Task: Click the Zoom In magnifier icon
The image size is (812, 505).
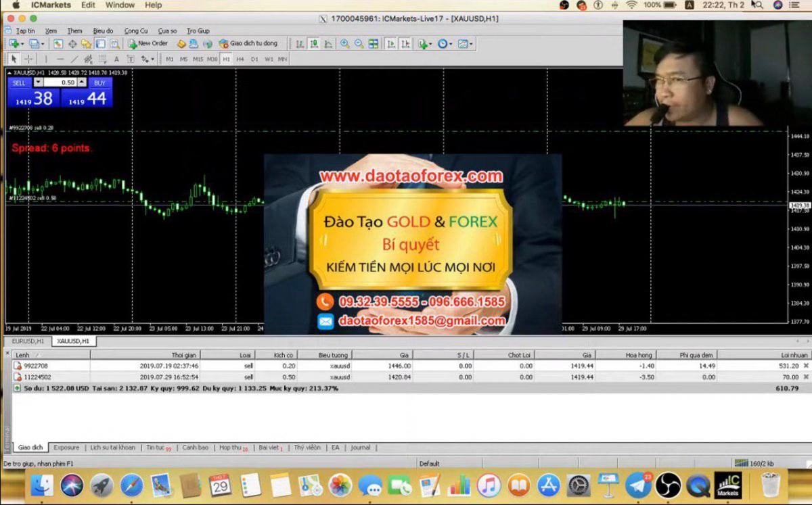Action: click(344, 44)
